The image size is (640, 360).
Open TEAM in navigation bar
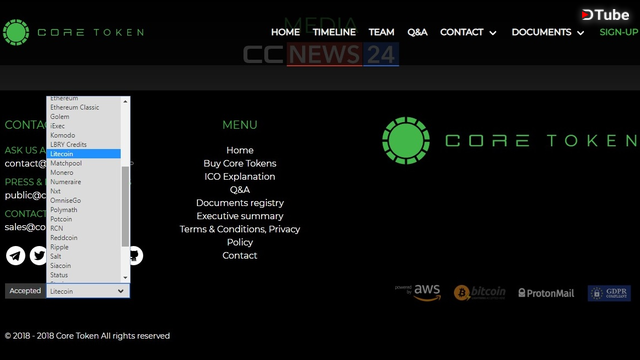(x=381, y=32)
